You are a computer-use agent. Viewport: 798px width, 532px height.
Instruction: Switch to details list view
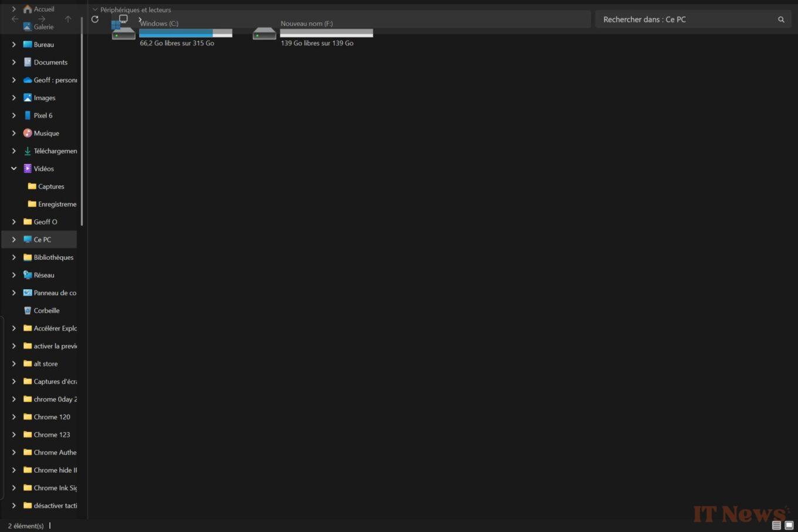777,526
